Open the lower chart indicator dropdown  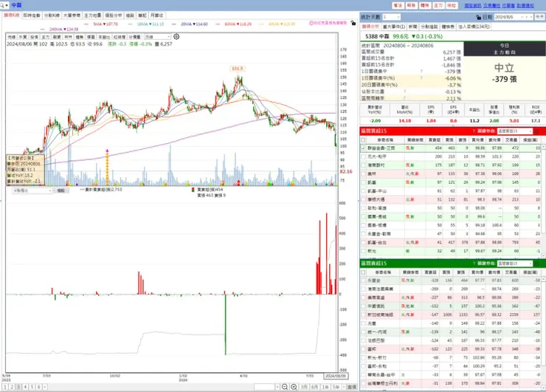pos(32,190)
